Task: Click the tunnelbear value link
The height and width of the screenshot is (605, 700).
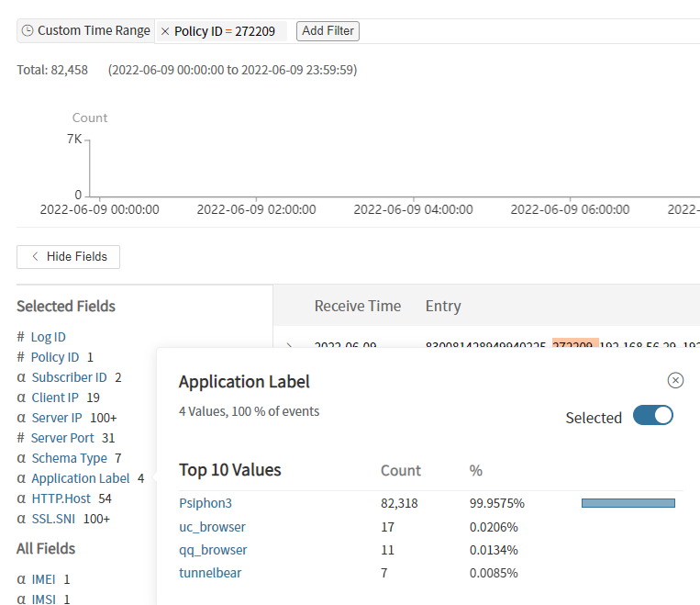Action: 210,573
